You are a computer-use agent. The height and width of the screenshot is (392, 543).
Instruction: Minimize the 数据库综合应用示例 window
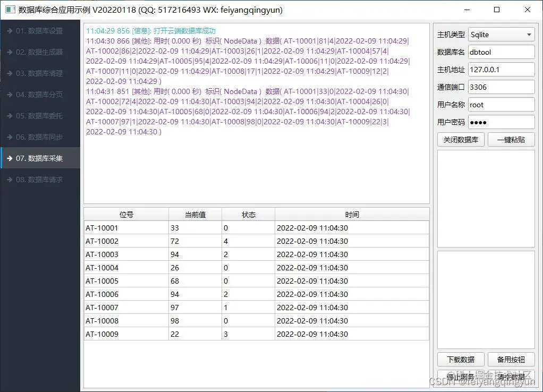point(466,10)
